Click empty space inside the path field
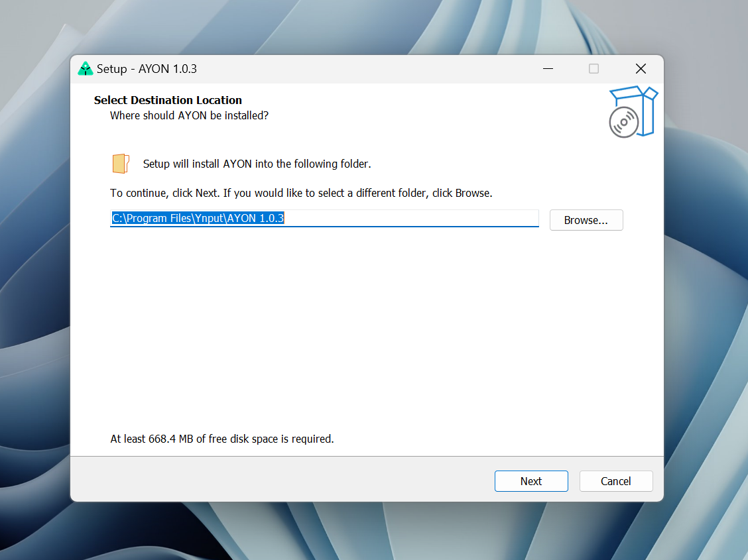Screen dimensions: 748x560 pos(411,219)
